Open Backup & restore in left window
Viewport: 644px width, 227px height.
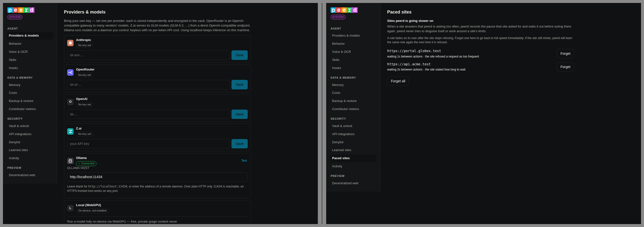tap(30, 101)
